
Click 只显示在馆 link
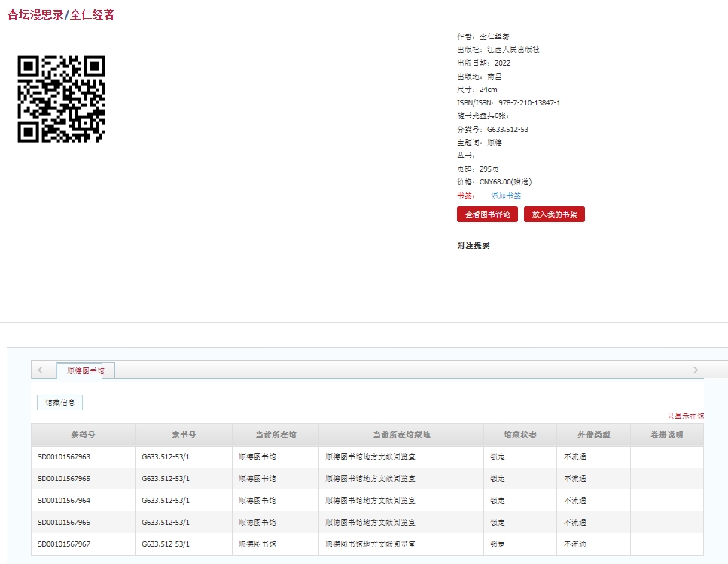(x=685, y=416)
